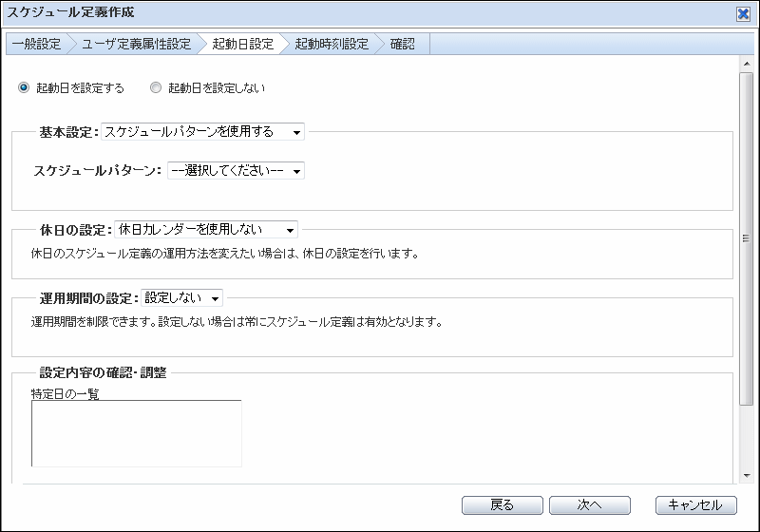
Task: Select the 起動日設定 tab
Action: tap(242, 44)
